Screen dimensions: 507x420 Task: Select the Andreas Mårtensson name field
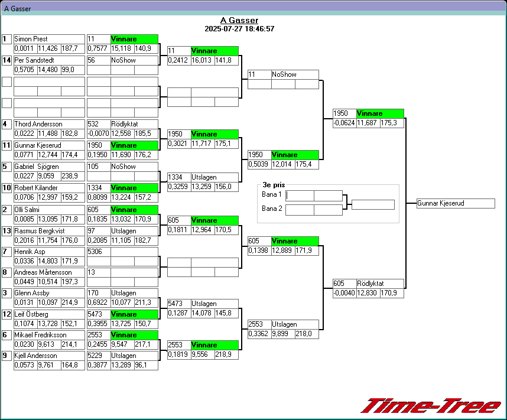(x=49, y=272)
